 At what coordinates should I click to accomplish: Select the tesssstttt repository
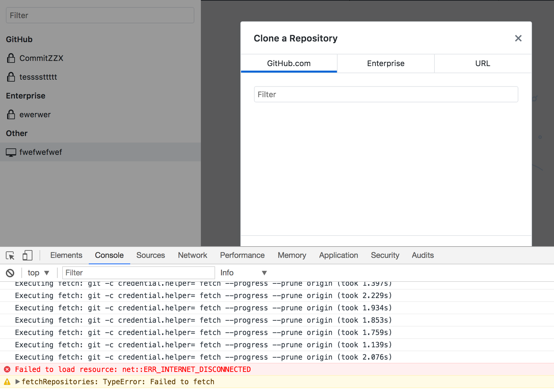100,77
